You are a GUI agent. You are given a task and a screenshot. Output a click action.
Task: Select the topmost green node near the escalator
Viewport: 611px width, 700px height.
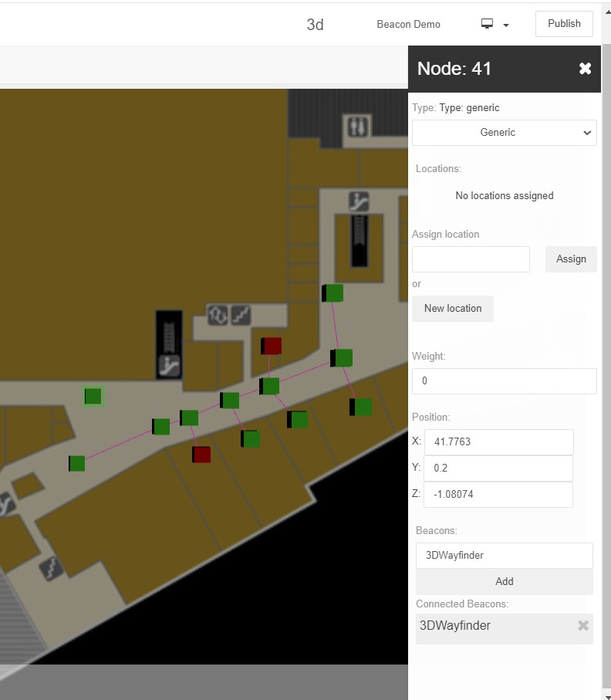333,293
